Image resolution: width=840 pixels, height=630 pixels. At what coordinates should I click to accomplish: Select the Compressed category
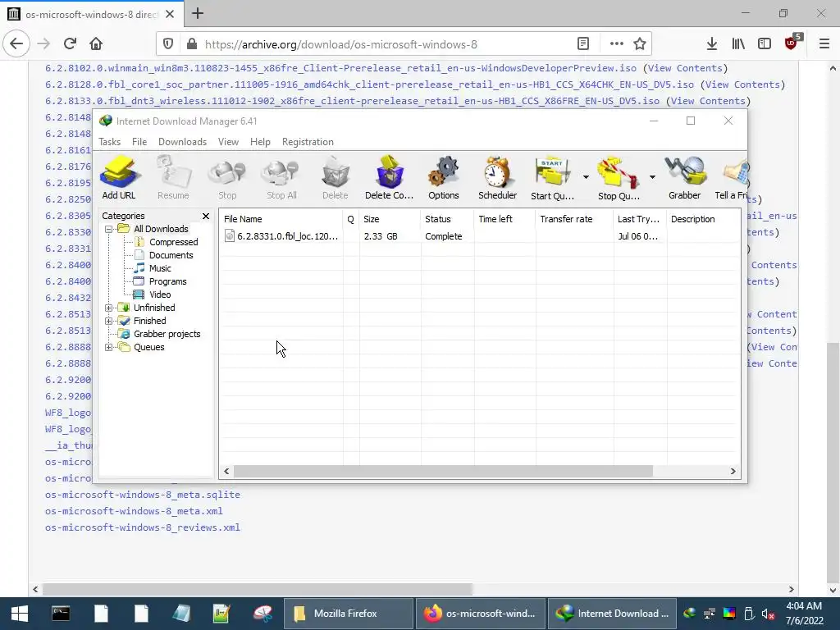click(174, 242)
